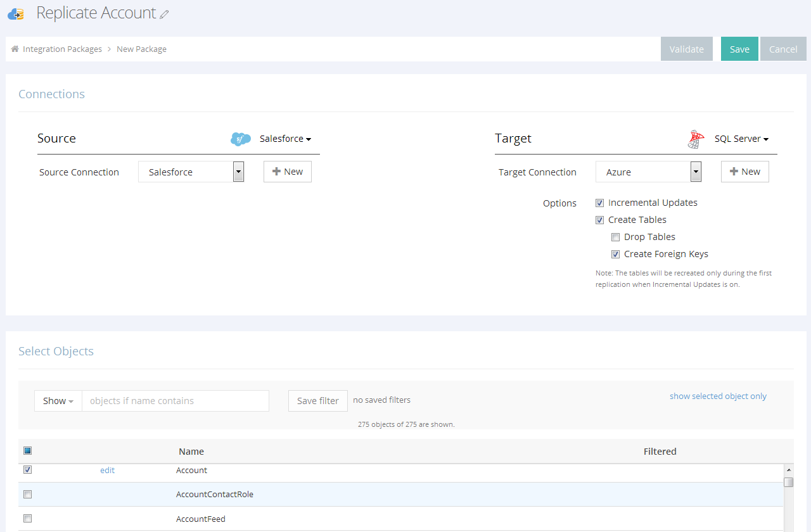Check the AccountContactRole object checkbox

click(27, 495)
